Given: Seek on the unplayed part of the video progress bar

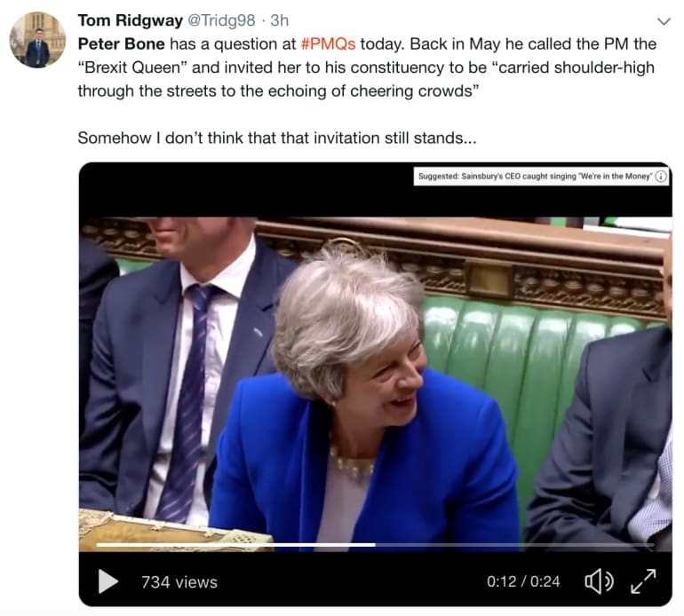Looking at the screenshot, I should click(514, 545).
